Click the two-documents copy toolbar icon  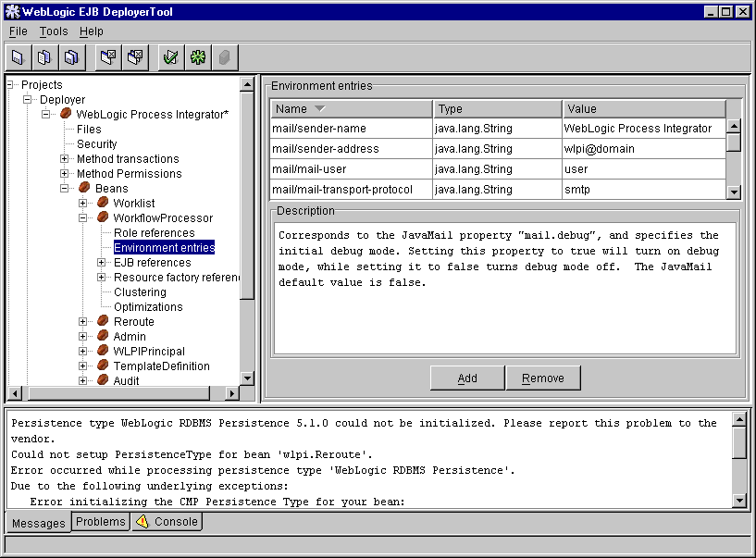pyautogui.click(x=44, y=57)
